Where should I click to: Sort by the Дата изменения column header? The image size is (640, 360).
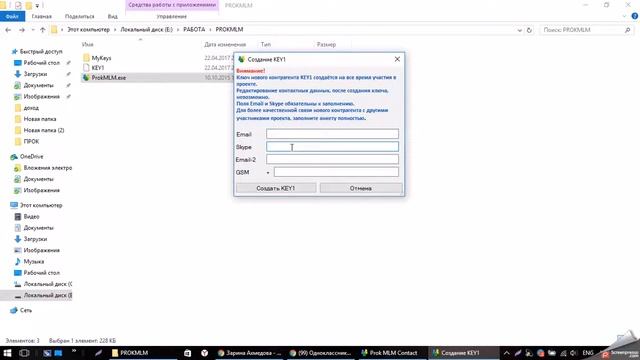(225, 44)
